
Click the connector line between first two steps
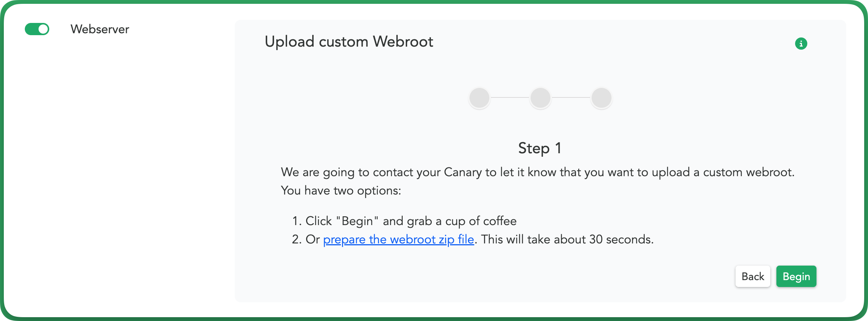(510, 98)
